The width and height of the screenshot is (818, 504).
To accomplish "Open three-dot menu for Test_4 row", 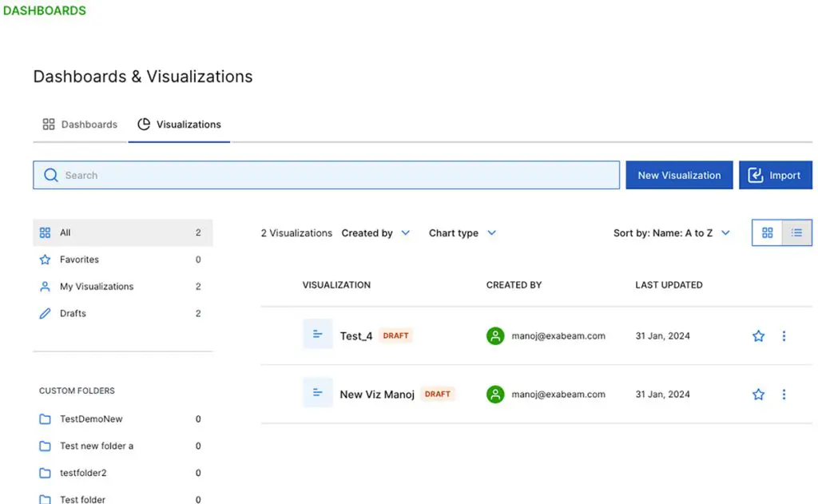I will click(x=784, y=336).
